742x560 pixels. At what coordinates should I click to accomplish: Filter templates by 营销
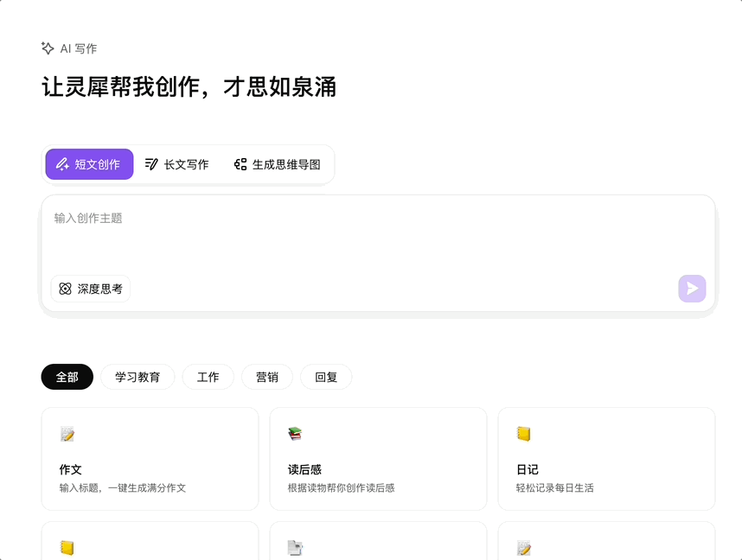click(267, 377)
